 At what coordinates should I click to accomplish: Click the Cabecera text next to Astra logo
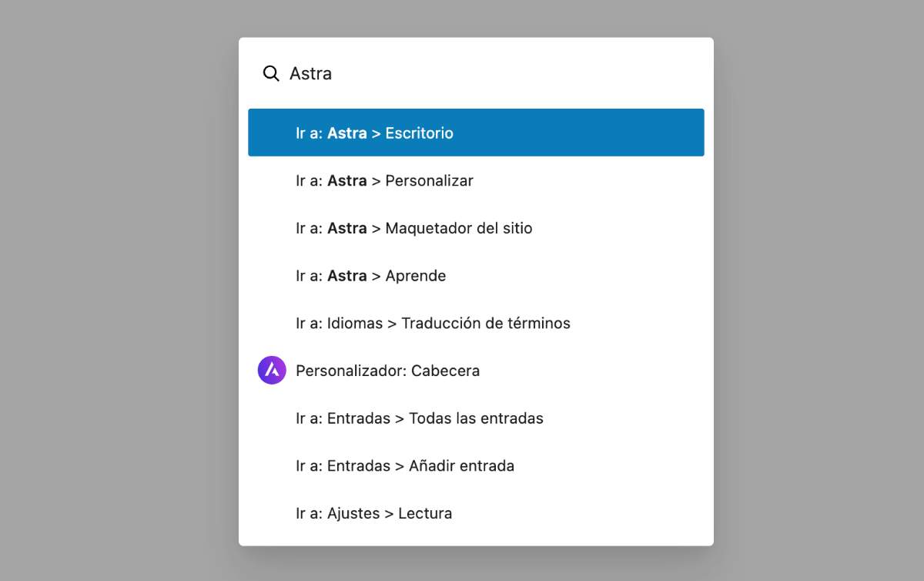pyautogui.click(x=445, y=371)
